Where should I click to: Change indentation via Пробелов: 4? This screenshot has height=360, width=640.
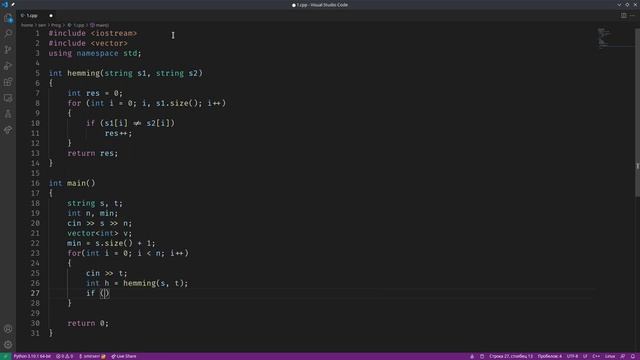click(550, 356)
